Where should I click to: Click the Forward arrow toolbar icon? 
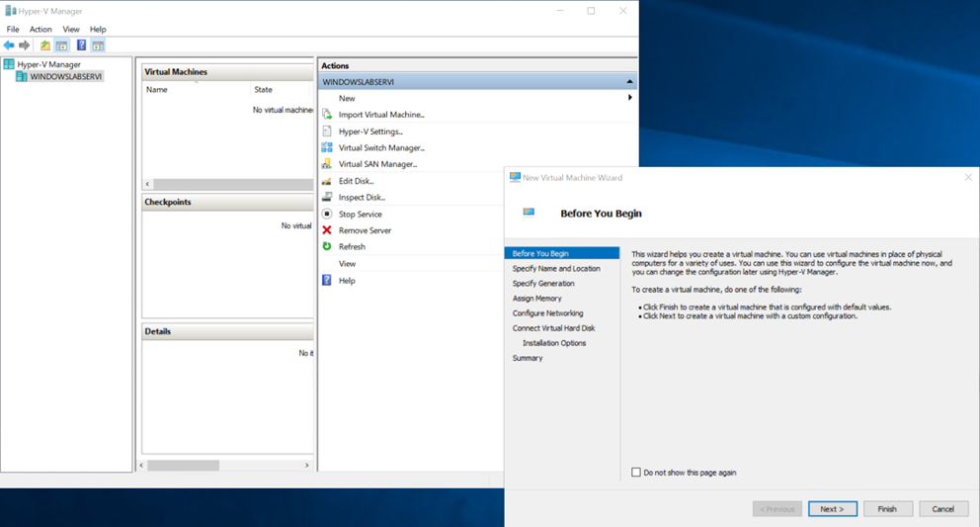(25, 45)
